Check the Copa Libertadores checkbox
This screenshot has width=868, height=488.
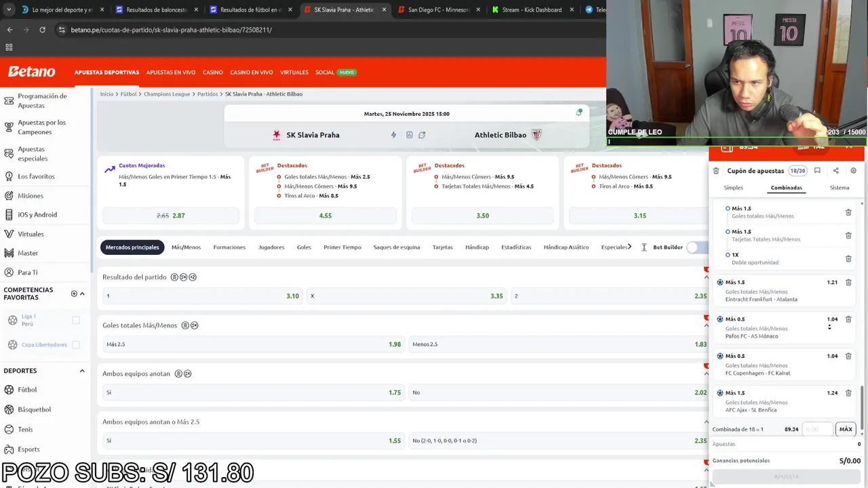coord(76,344)
